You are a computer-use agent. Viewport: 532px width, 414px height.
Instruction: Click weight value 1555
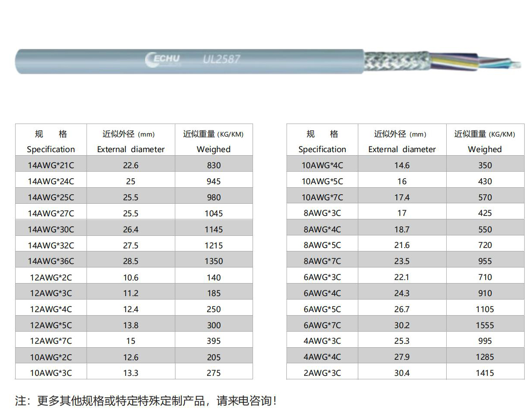(x=485, y=325)
